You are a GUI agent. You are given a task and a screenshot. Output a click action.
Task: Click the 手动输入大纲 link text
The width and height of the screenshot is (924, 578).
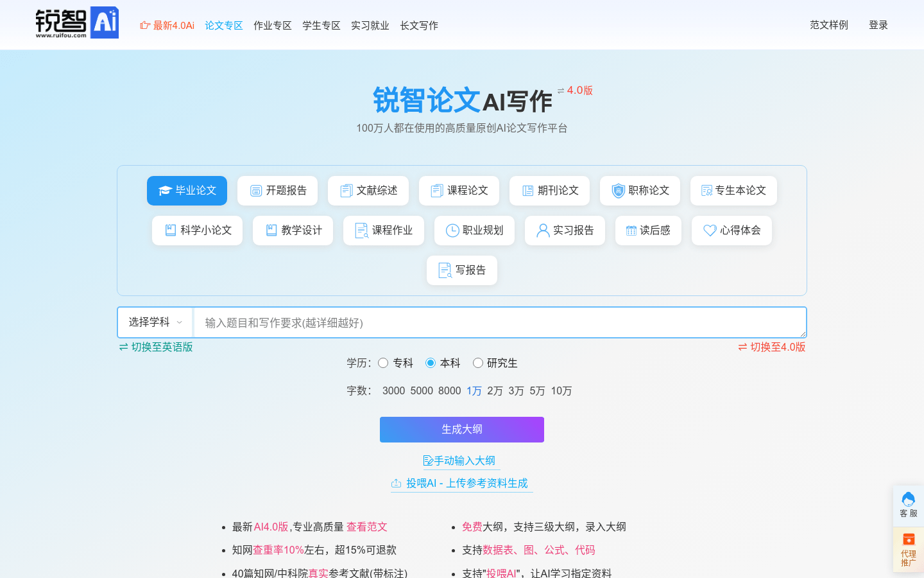pos(465,460)
